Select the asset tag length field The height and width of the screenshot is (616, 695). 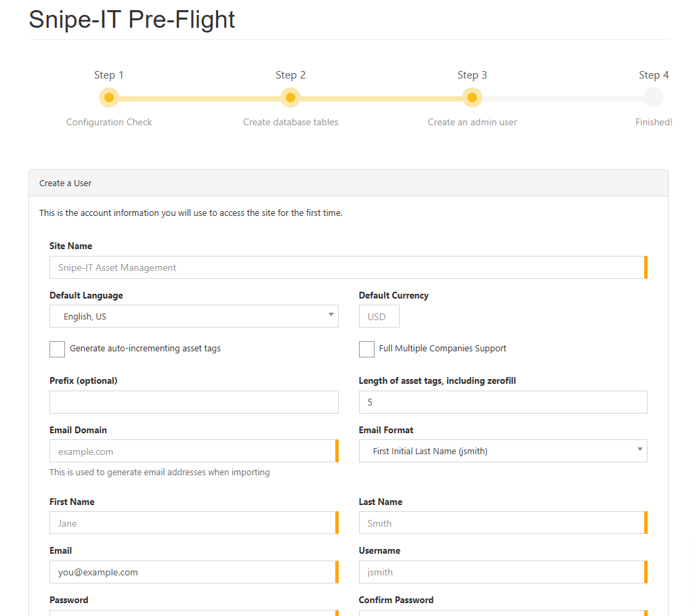coord(503,402)
